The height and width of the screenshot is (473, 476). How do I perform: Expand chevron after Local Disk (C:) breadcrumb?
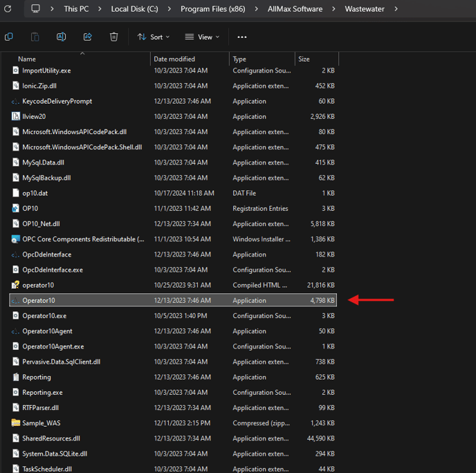pos(169,9)
